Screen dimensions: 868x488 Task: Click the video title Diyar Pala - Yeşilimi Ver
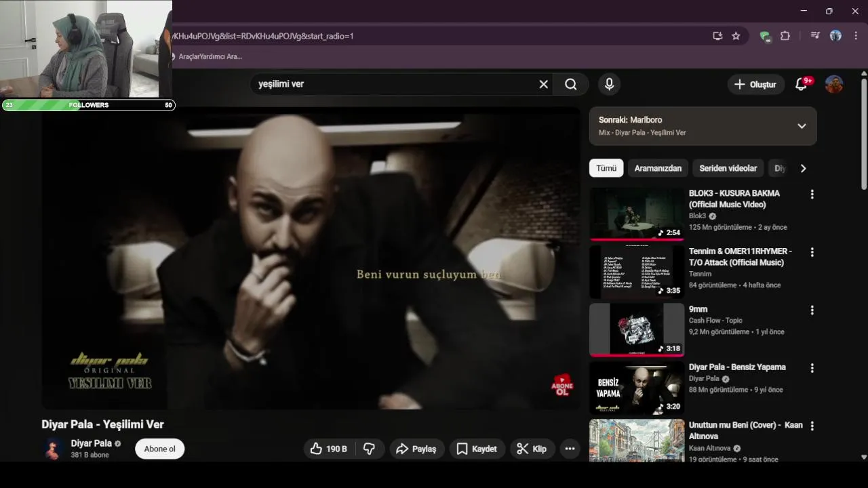[x=102, y=424]
